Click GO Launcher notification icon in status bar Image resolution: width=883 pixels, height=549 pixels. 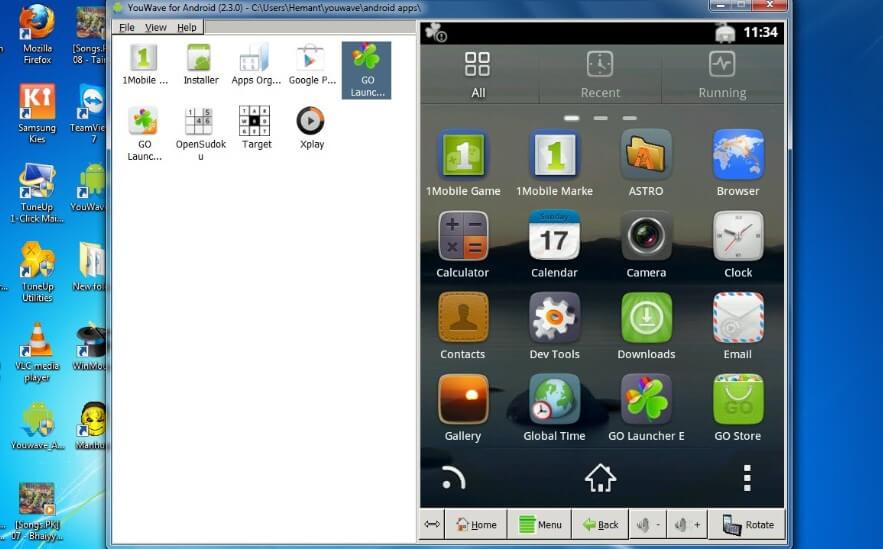tap(435, 32)
